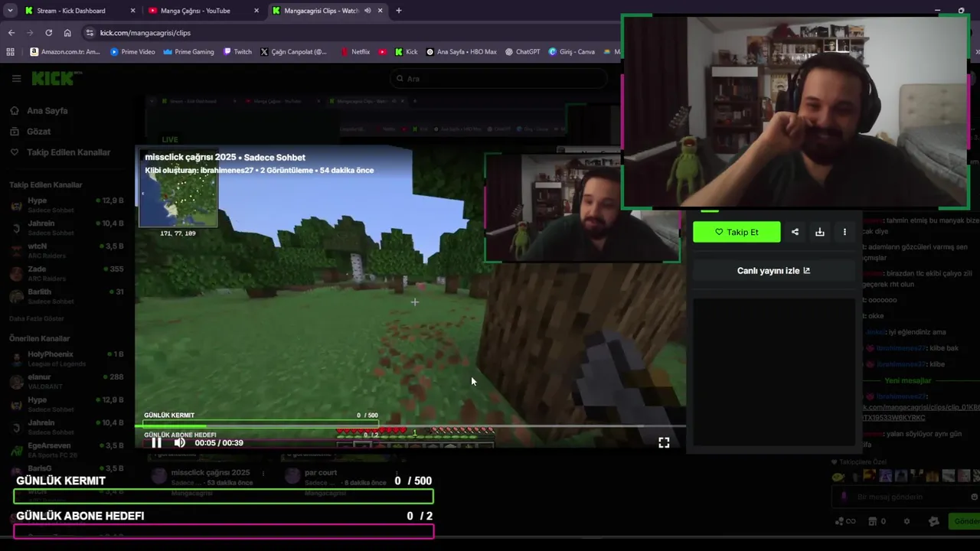This screenshot has width=980, height=551.
Task: Pause the clip playback
Action: click(x=156, y=442)
